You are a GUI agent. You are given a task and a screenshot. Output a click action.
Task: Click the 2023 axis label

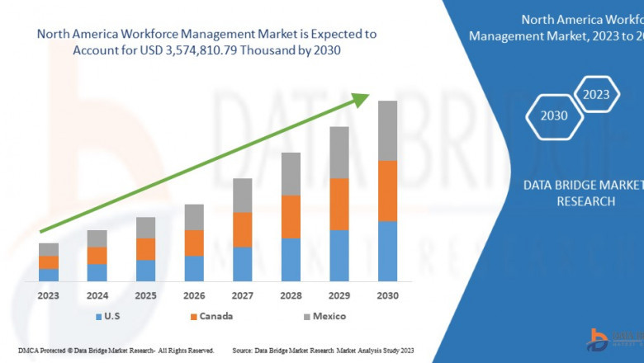tap(49, 295)
